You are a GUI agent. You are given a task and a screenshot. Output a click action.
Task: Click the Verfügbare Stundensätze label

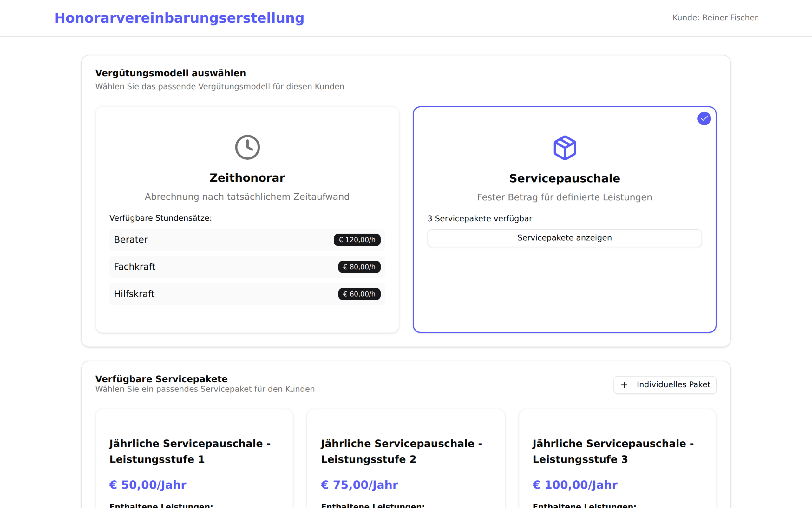[x=160, y=218]
